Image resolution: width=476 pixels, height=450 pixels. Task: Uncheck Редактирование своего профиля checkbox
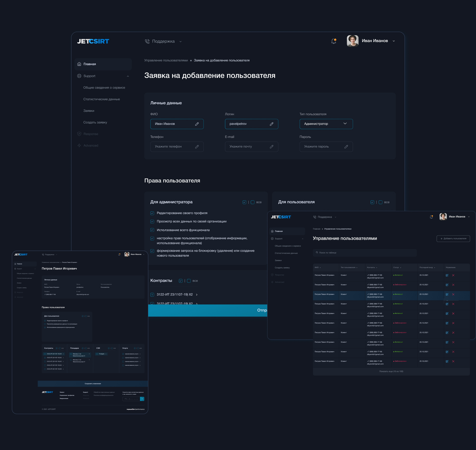152,213
